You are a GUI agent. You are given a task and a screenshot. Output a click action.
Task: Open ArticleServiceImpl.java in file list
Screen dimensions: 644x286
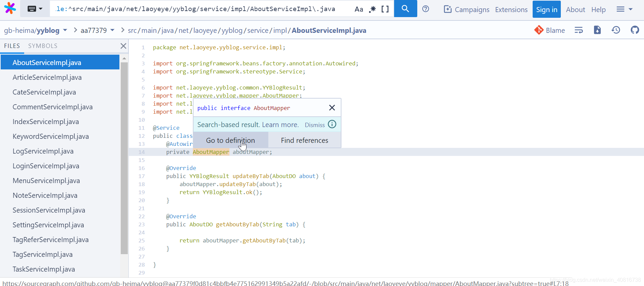point(60,77)
